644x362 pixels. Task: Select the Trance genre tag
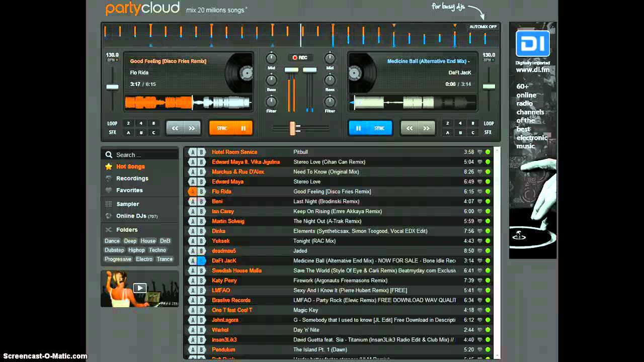(165, 259)
